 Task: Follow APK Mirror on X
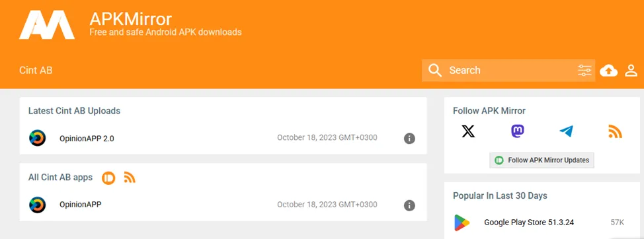click(468, 131)
